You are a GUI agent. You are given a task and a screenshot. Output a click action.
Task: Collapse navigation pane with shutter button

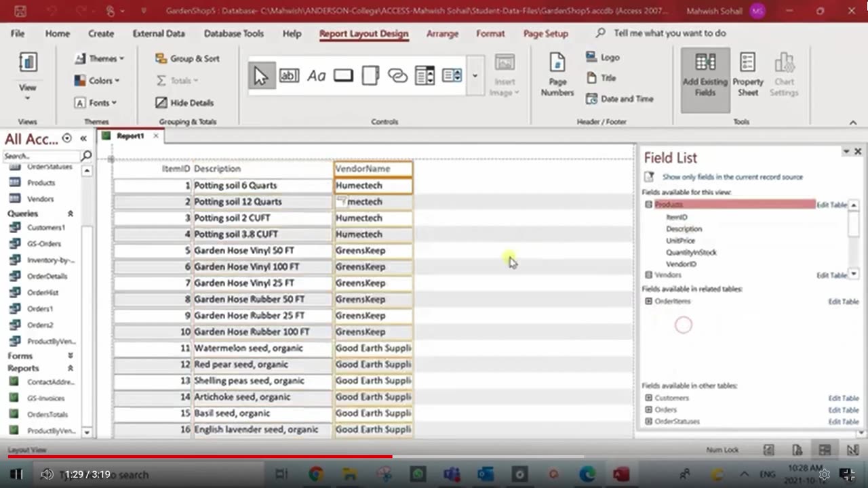click(83, 138)
